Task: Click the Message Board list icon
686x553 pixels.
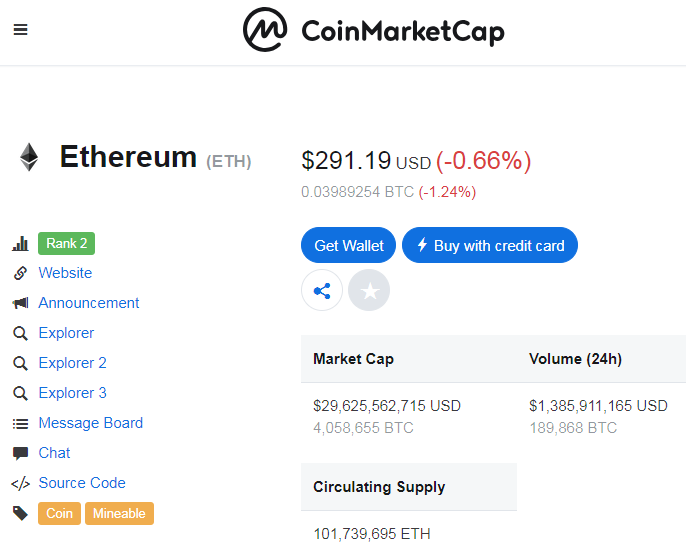Action: tap(20, 423)
